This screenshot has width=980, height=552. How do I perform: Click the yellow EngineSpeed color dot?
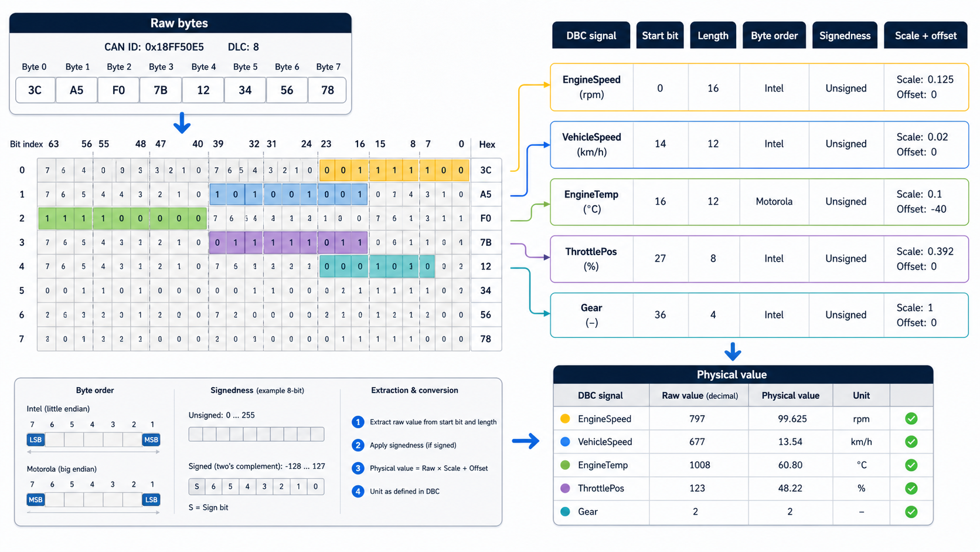pos(565,419)
